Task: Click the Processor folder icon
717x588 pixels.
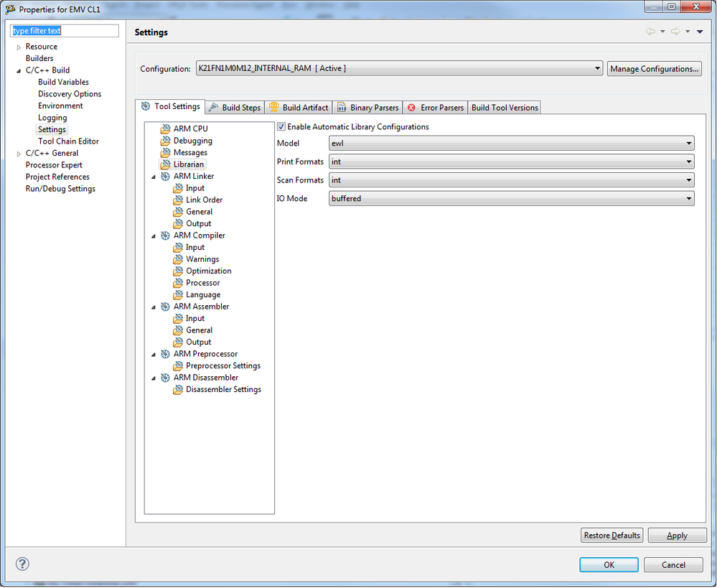Action: pyautogui.click(x=178, y=284)
